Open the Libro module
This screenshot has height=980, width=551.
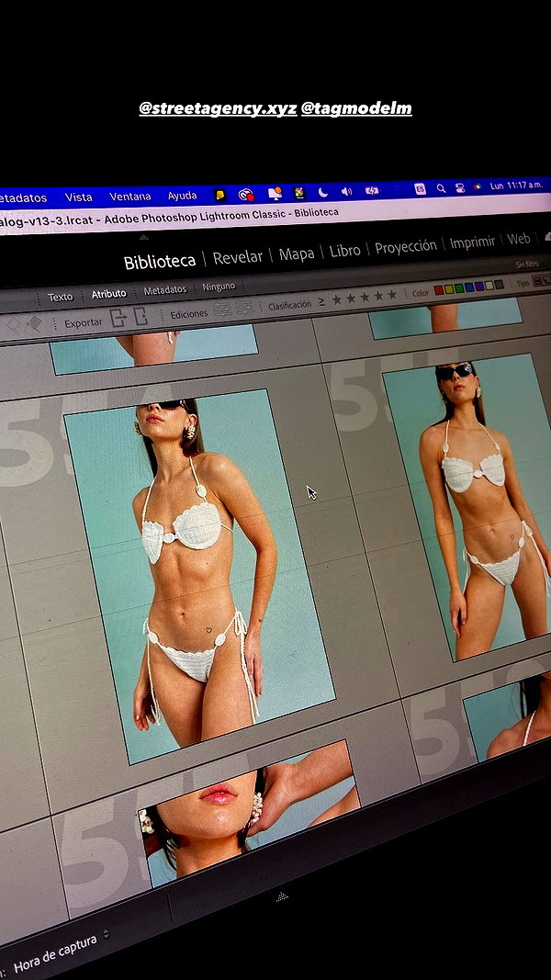[x=345, y=250]
